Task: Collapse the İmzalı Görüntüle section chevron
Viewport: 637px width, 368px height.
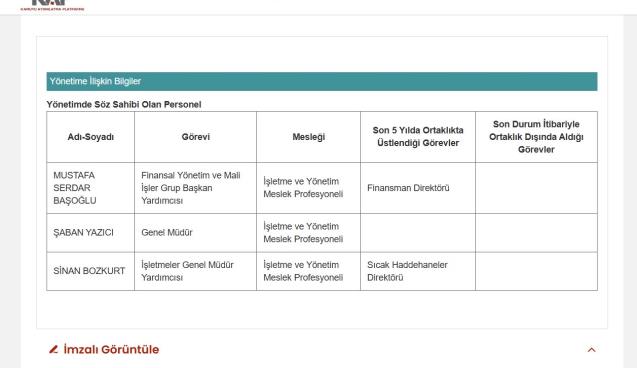Action: (592, 350)
